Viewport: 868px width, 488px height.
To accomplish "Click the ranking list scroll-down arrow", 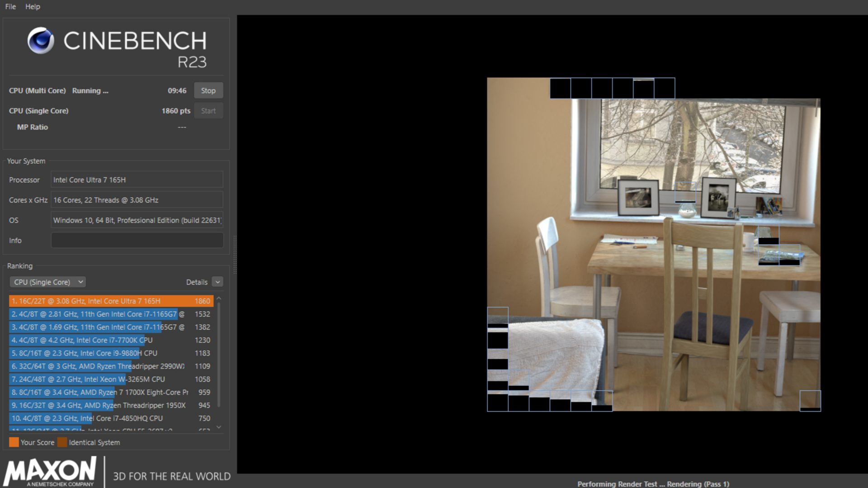I will click(x=219, y=427).
